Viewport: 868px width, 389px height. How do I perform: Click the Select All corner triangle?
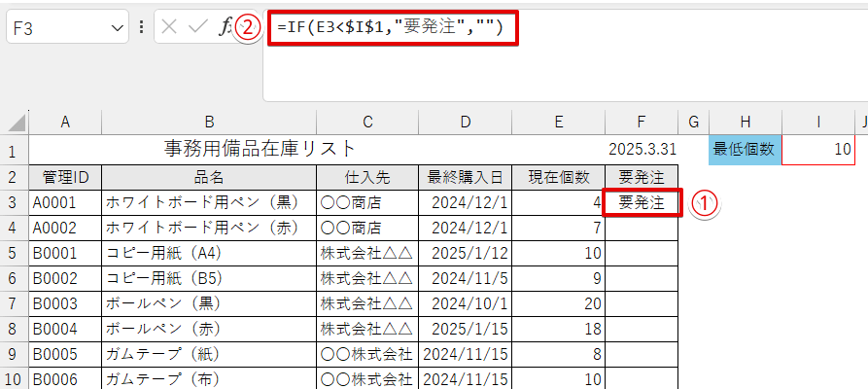17,122
